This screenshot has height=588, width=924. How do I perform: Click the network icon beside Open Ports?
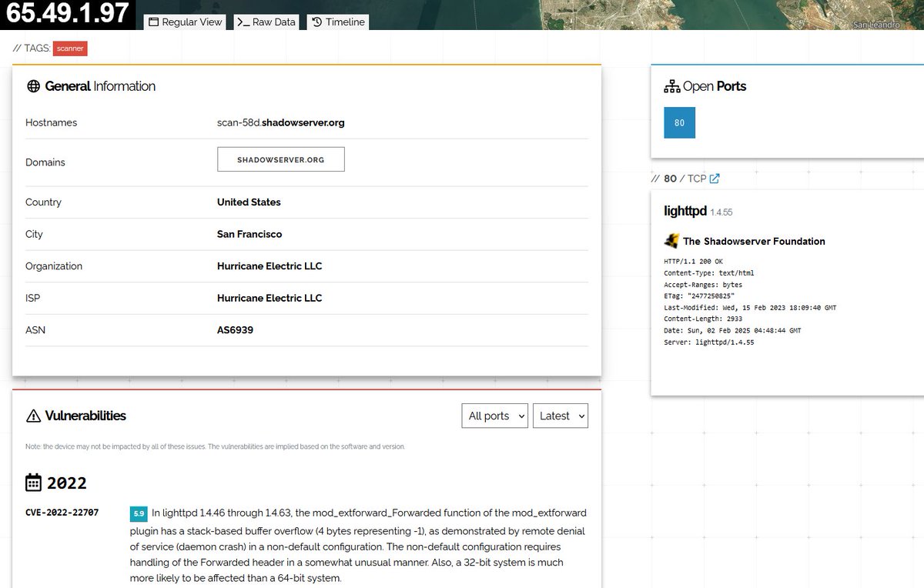pyautogui.click(x=671, y=86)
